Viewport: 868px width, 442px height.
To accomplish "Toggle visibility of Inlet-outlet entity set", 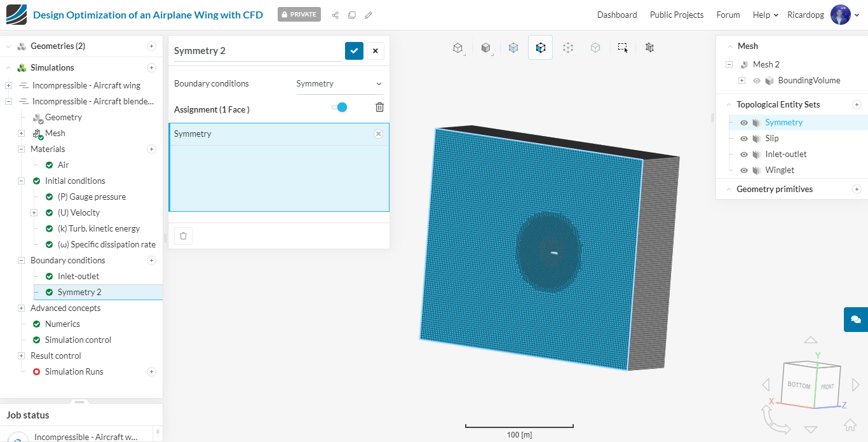I will pos(744,155).
